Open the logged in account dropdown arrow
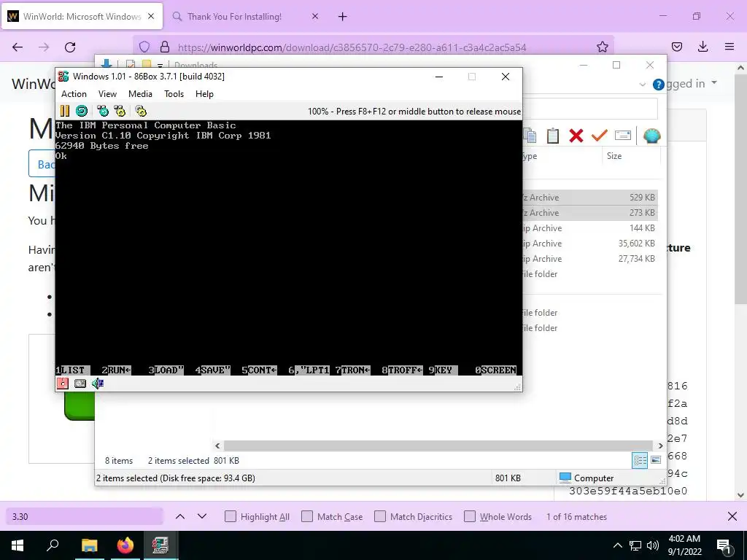The width and height of the screenshot is (747, 560). (x=713, y=83)
